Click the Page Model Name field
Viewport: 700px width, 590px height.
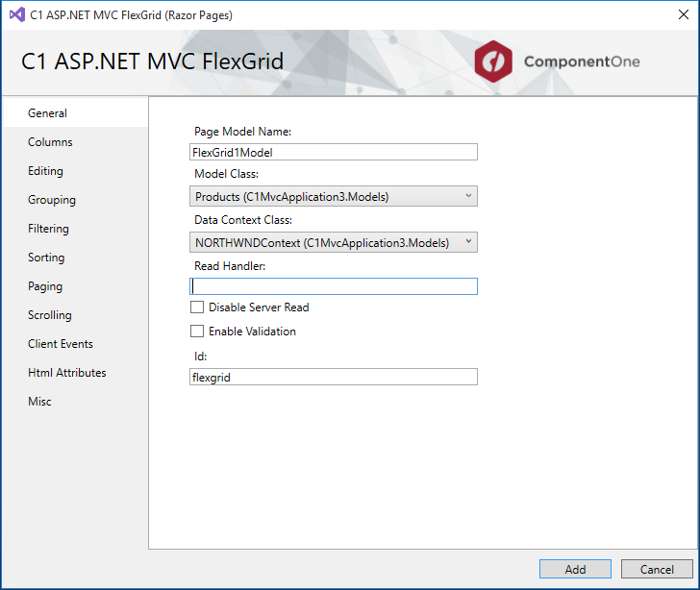(x=334, y=152)
